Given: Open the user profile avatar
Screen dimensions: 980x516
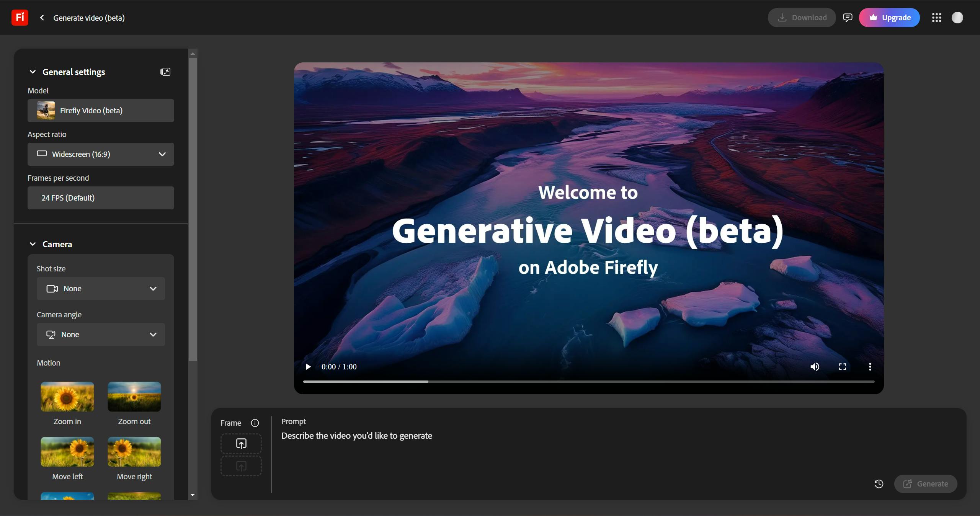Looking at the screenshot, I should click(x=957, y=18).
